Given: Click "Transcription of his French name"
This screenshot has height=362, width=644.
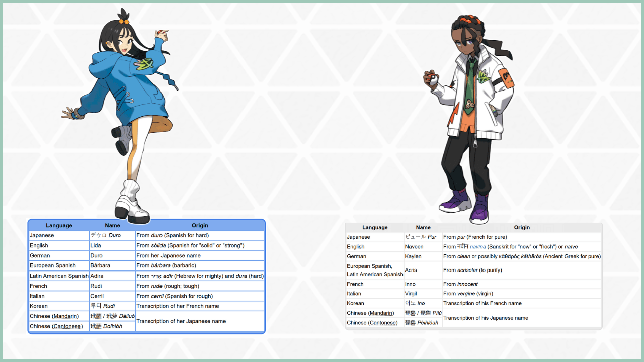Looking at the screenshot, I should point(482,303).
